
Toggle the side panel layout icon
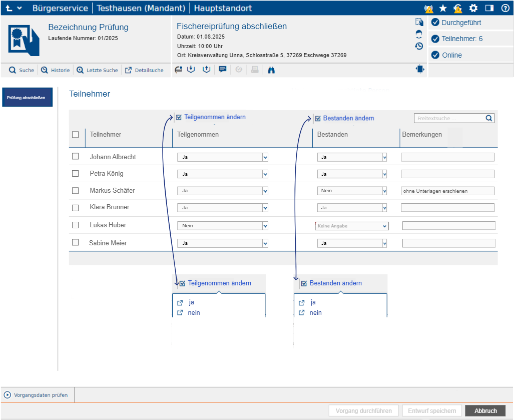tap(489, 8)
